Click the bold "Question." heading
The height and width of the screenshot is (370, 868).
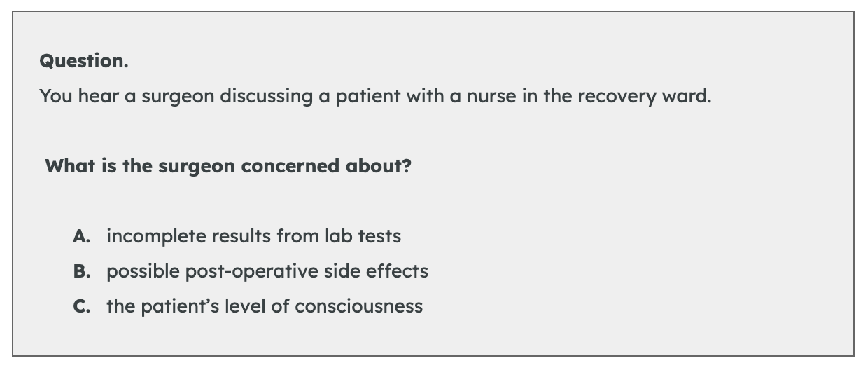(x=84, y=61)
